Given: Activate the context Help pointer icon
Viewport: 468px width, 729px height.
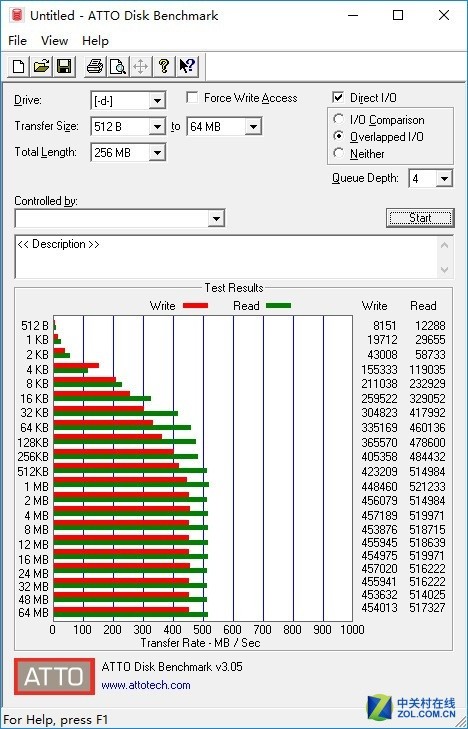Looking at the screenshot, I should (187, 66).
